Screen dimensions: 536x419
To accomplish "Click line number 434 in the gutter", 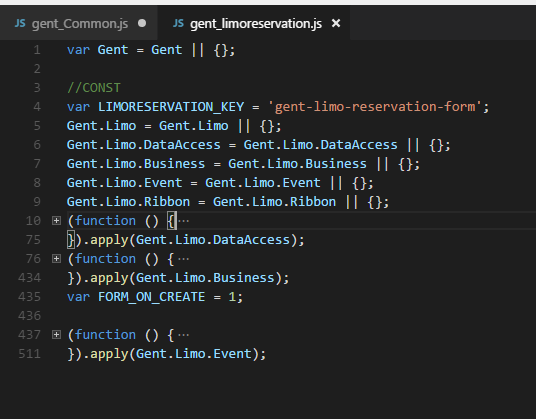I will point(29,278).
